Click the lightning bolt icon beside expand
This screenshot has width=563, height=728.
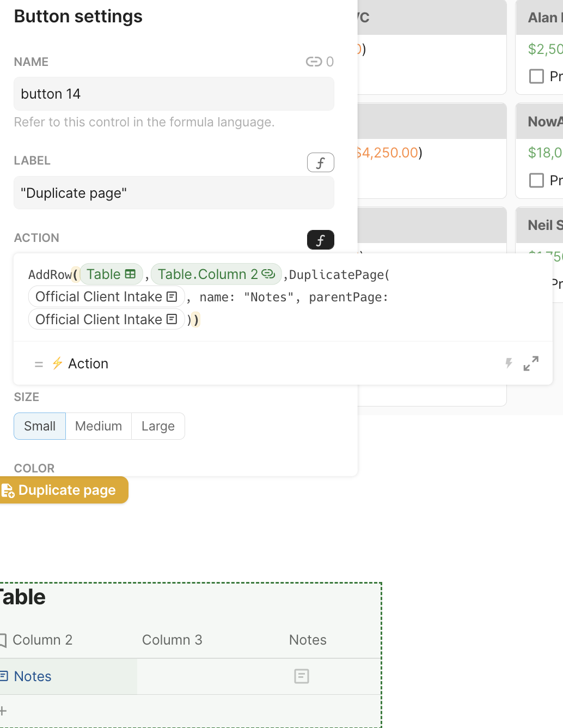[509, 363]
